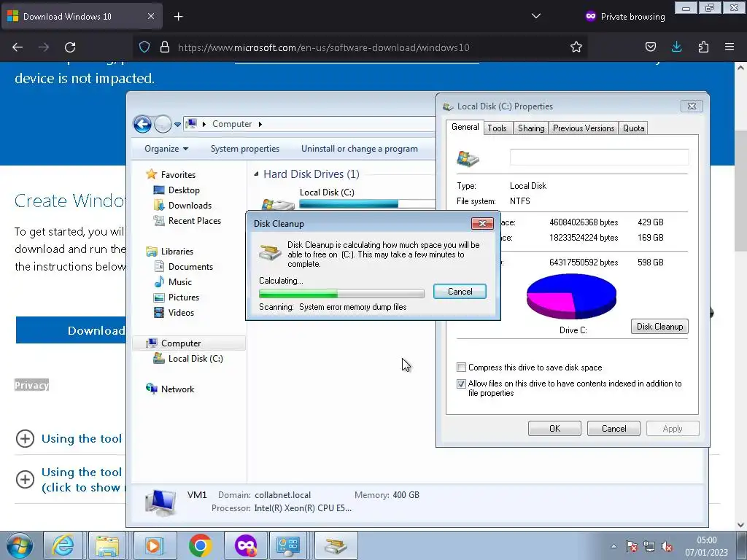Click the drive usage pie chart
The width and height of the screenshot is (747, 560).
tap(571, 296)
